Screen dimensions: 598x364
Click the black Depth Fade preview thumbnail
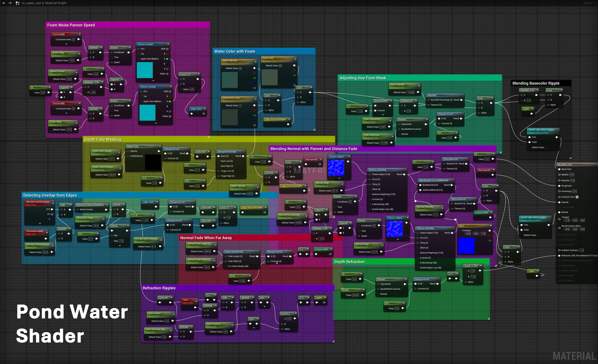coord(153,162)
